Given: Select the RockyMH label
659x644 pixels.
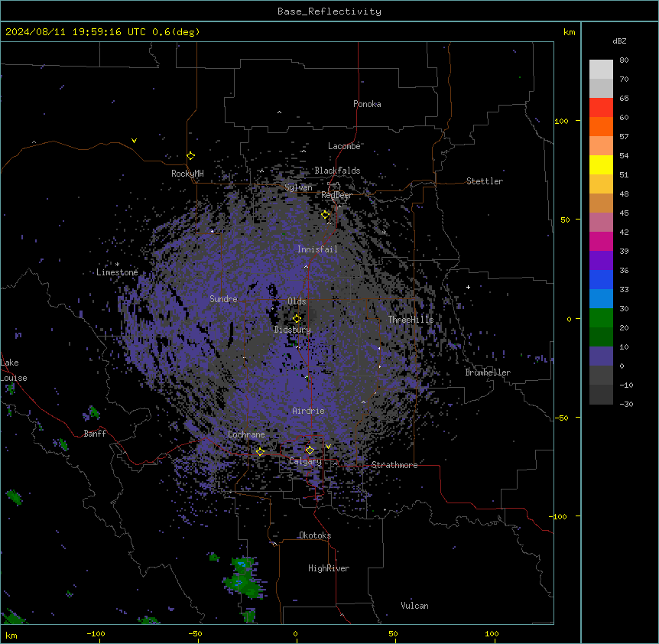Looking at the screenshot, I should (187, 174).
